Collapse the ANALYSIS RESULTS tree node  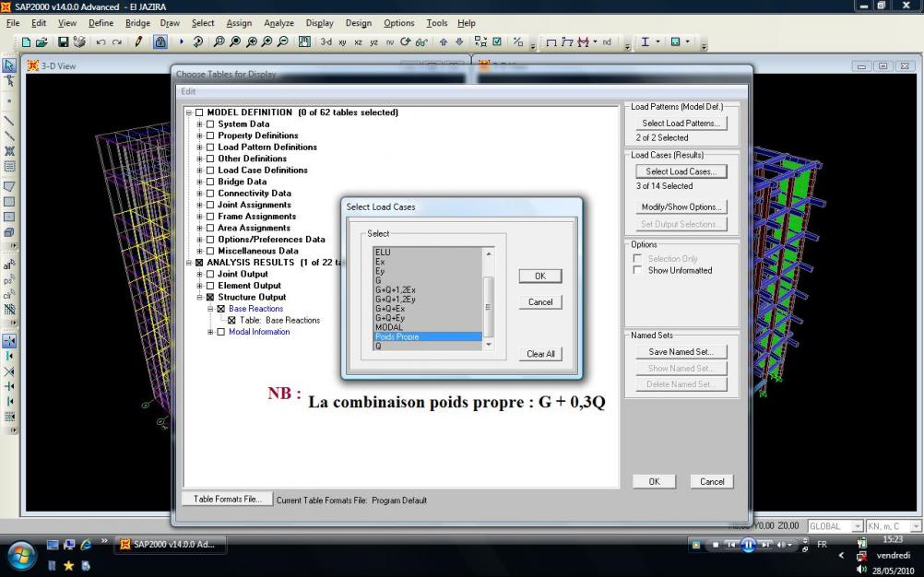tap(188, 263)
